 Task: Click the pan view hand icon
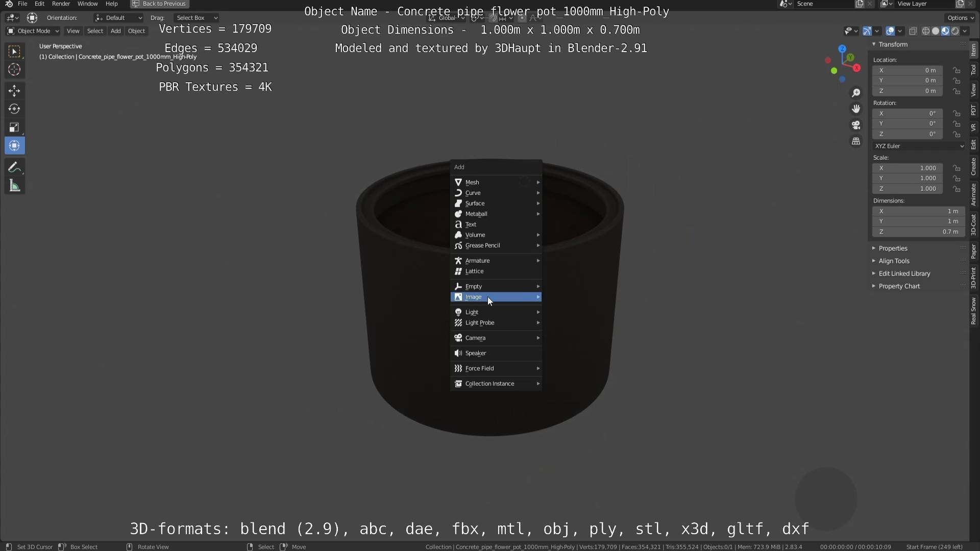856,109
